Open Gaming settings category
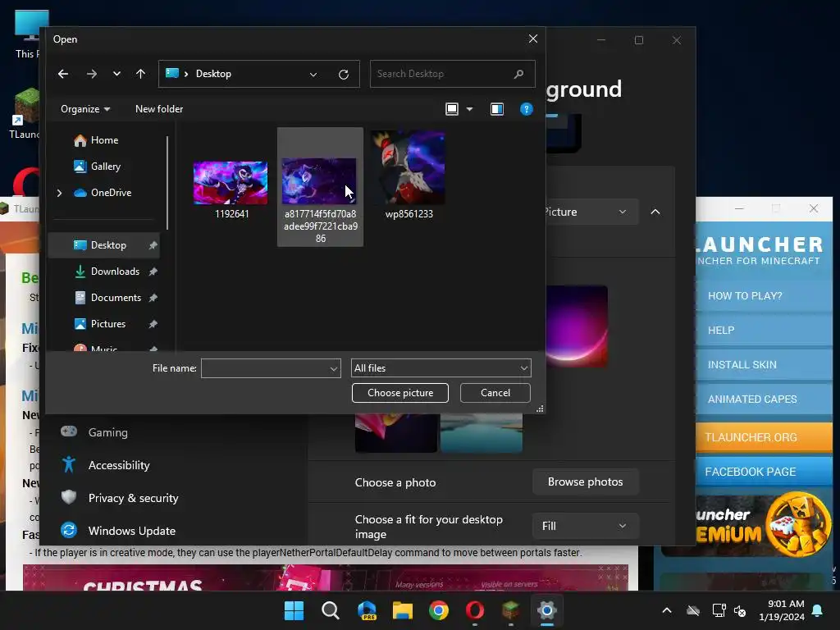 [107, 432]
